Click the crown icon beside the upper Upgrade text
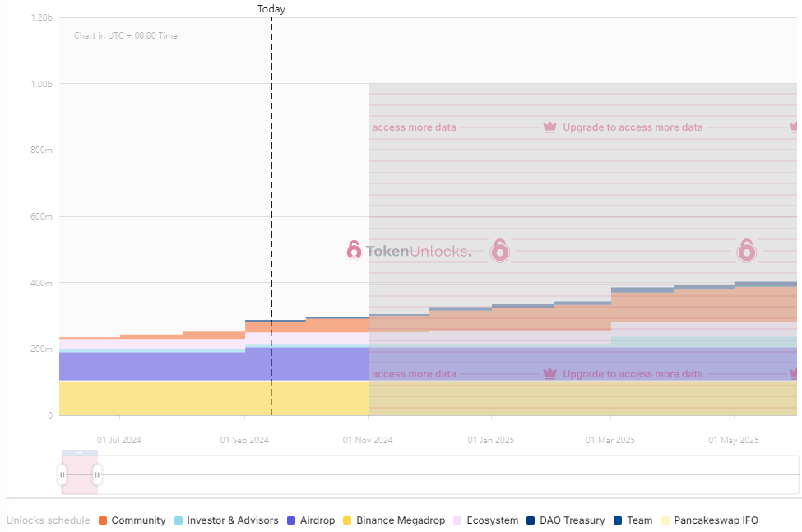Screen dimensions: 802x532 click(550, 127)
